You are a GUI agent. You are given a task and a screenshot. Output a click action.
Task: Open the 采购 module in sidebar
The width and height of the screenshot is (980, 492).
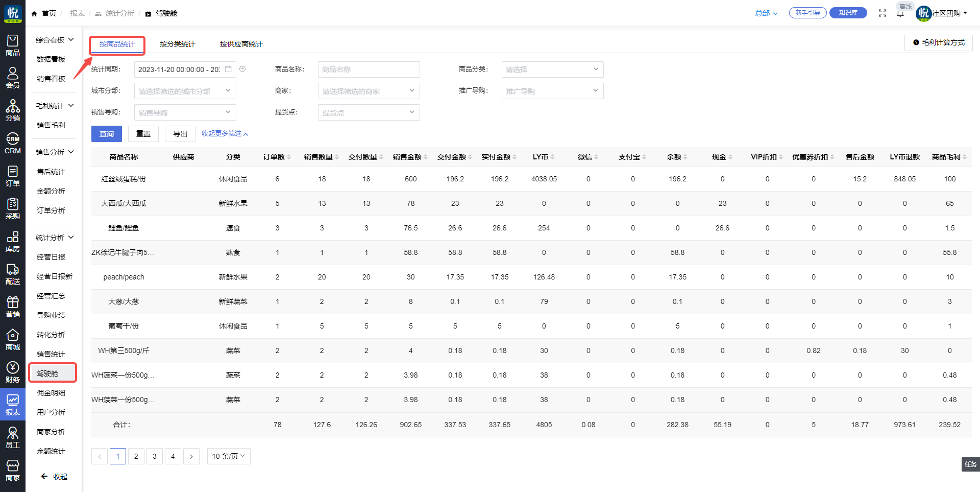[x=13, y=209]
